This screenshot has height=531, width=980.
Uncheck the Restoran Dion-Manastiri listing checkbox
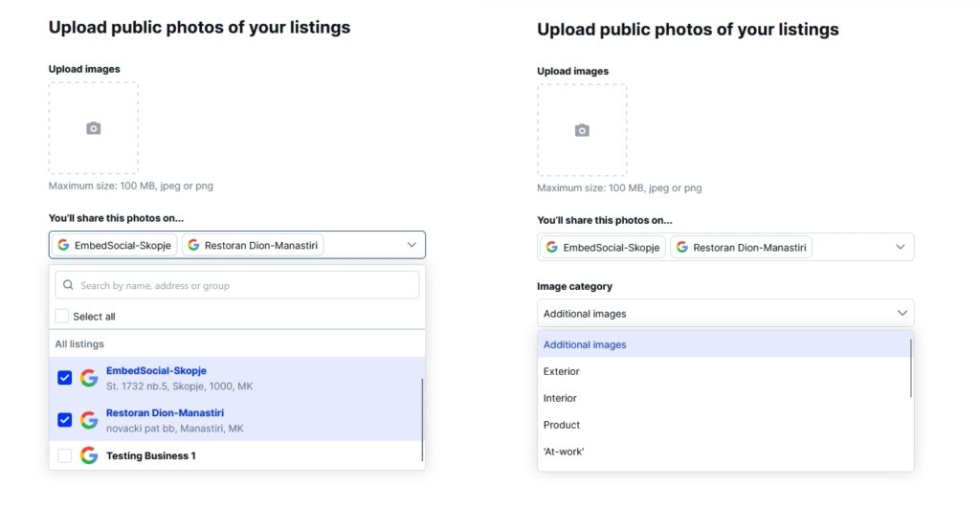click(x=64, y=420)
